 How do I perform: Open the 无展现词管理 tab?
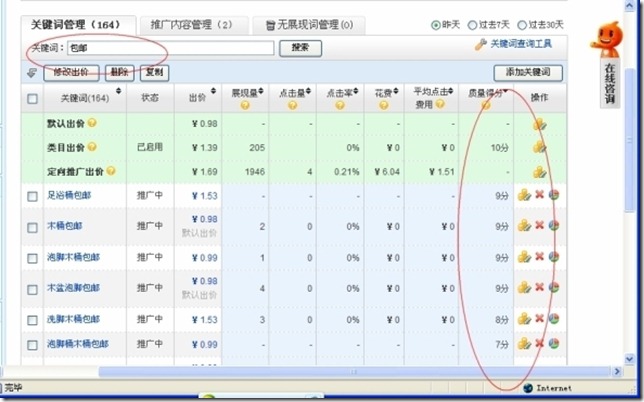click(306, 24)
